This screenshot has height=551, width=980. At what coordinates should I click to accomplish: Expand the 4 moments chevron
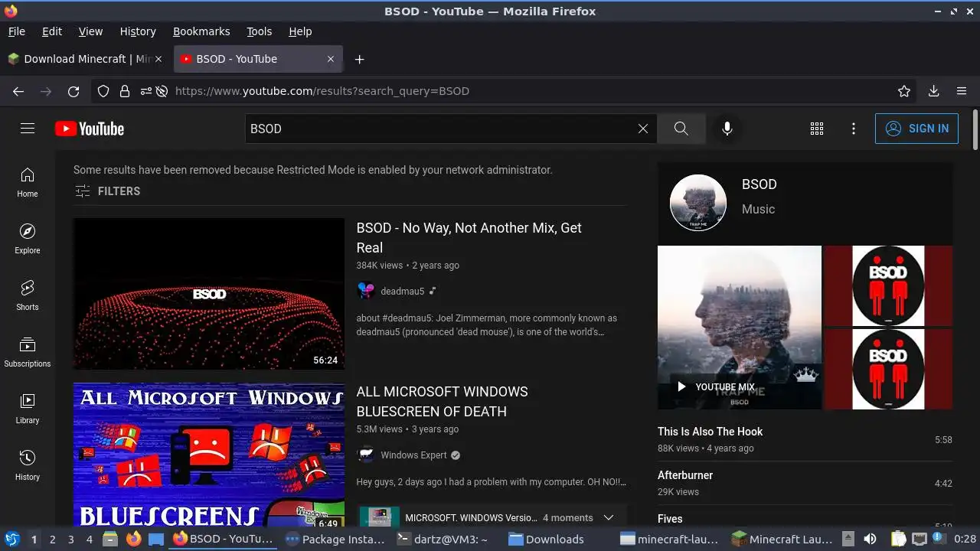(609, 517)
